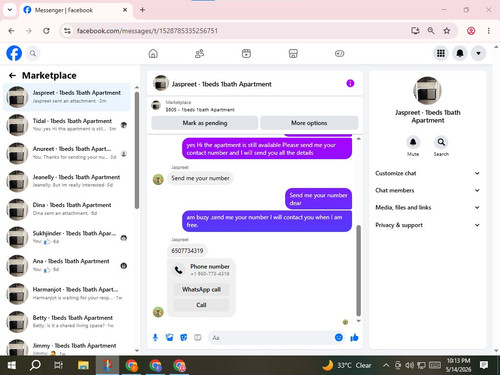Click the back arrow beside Marketplace

pos(13,76)
